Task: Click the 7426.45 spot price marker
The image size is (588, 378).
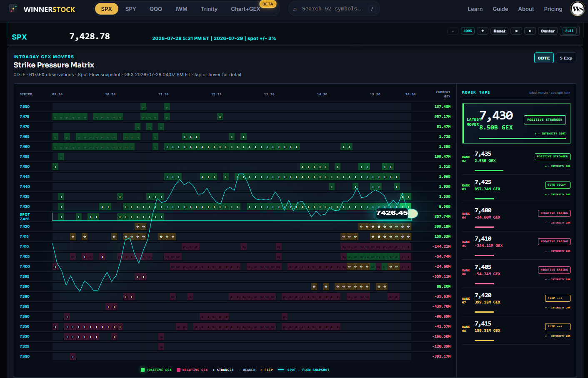Action: (392, 213)
